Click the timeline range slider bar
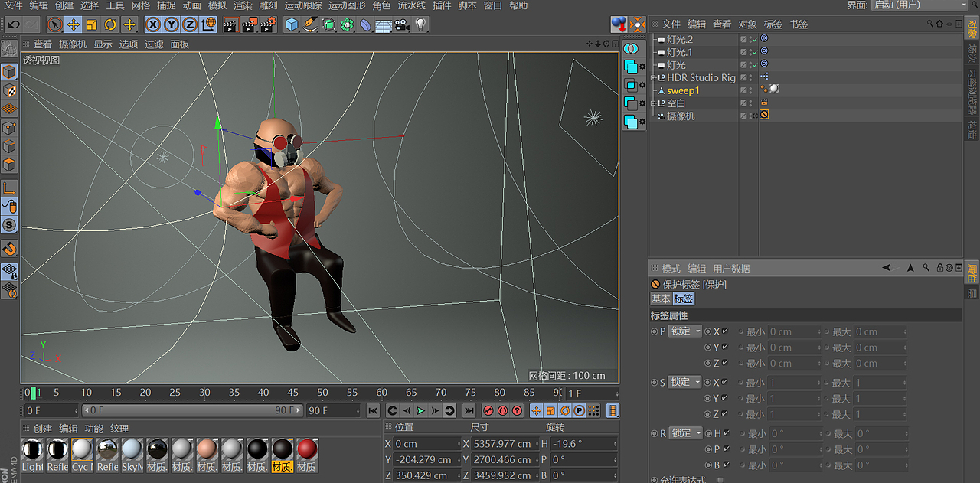The image size is (980, 483). pyautogui.click(x=191, y=411)
